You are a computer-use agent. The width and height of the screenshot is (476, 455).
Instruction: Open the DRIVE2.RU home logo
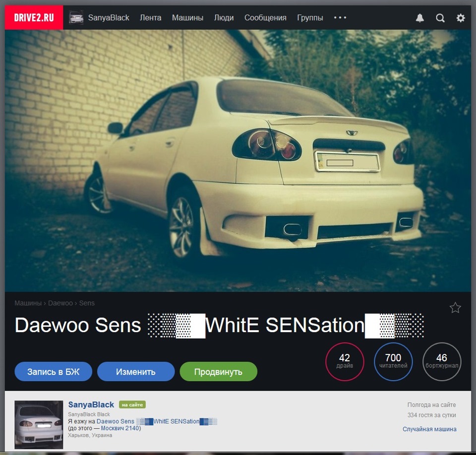pyautogui.click(x=34, y=17)
